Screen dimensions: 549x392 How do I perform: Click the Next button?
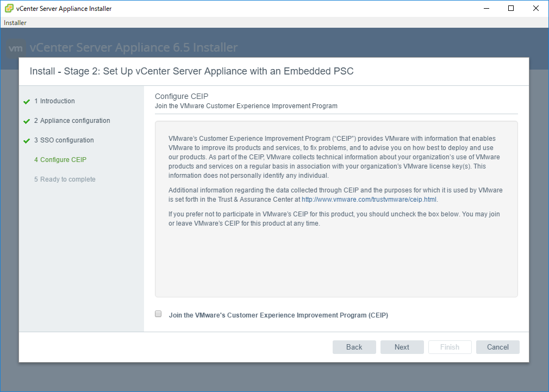pyautogui.click(x=402, y=347)
